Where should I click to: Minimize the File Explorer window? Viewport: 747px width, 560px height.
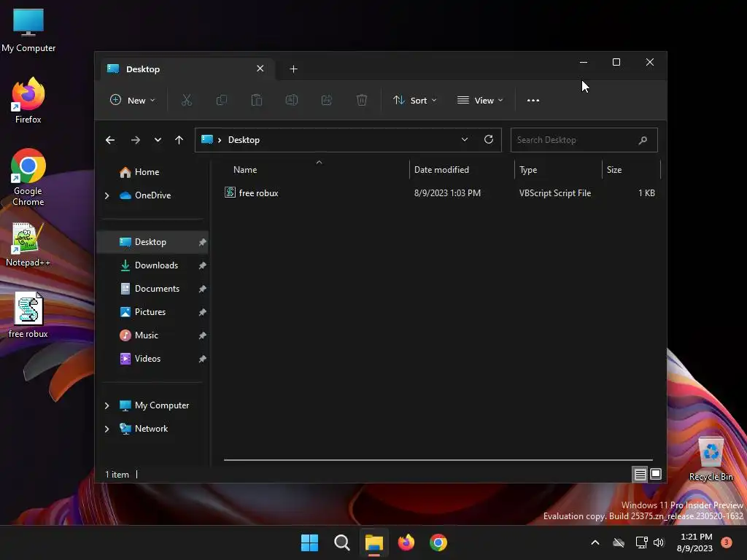(583, 63)
